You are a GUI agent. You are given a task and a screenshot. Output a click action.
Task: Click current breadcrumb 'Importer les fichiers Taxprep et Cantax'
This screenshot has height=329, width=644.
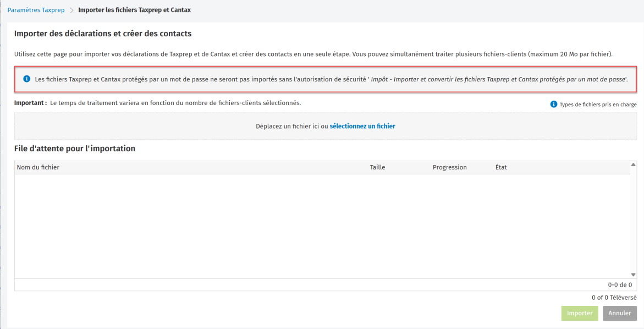[x=134, y=10]
